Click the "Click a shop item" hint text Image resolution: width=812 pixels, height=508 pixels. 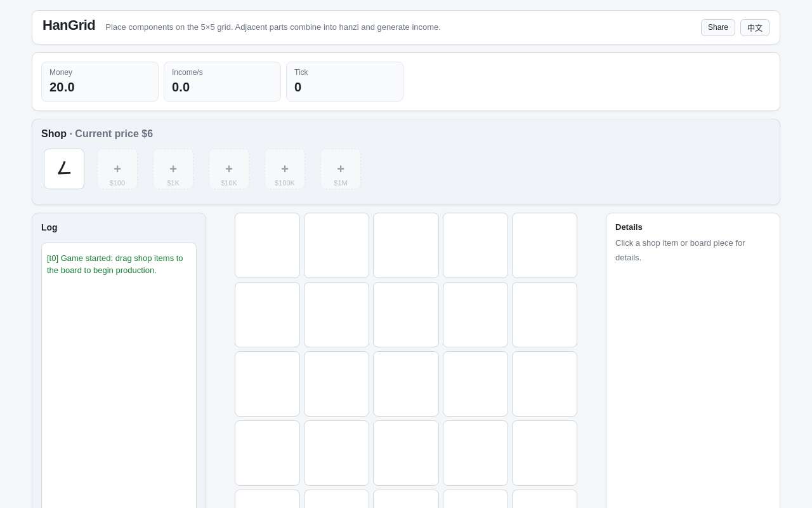[x=680, y=250]
